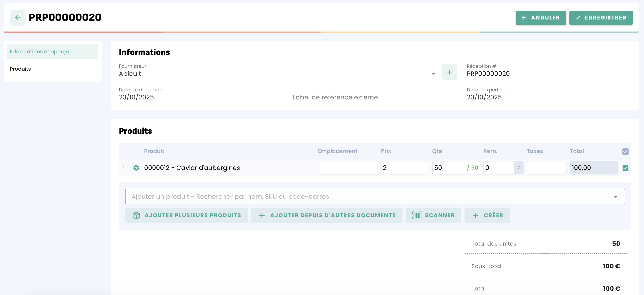Click the barcode Scanner button
The height and width of the screenshot is (295, 644).
433,215
